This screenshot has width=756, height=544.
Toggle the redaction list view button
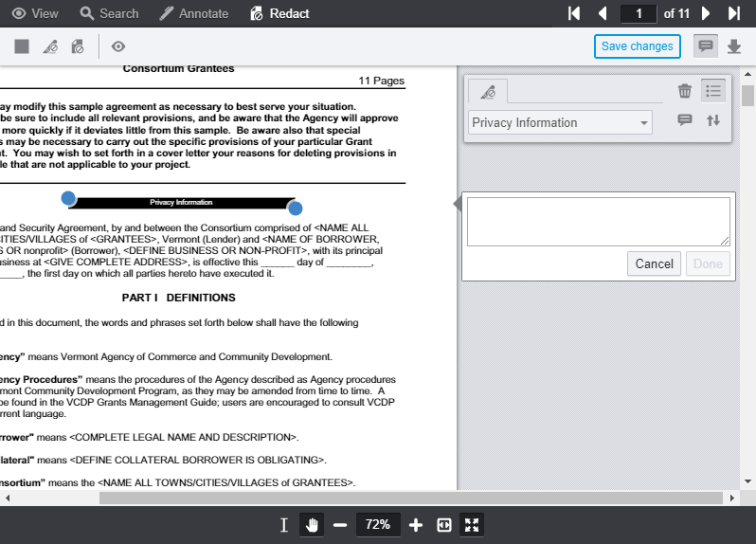(x=713, y=91)
